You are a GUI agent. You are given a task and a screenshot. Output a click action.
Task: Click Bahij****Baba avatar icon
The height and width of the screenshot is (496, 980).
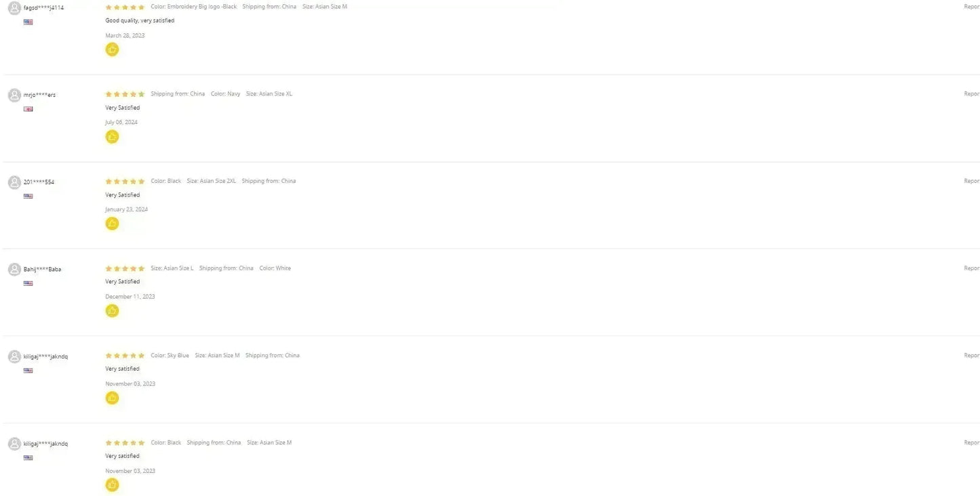coord(14,269)
